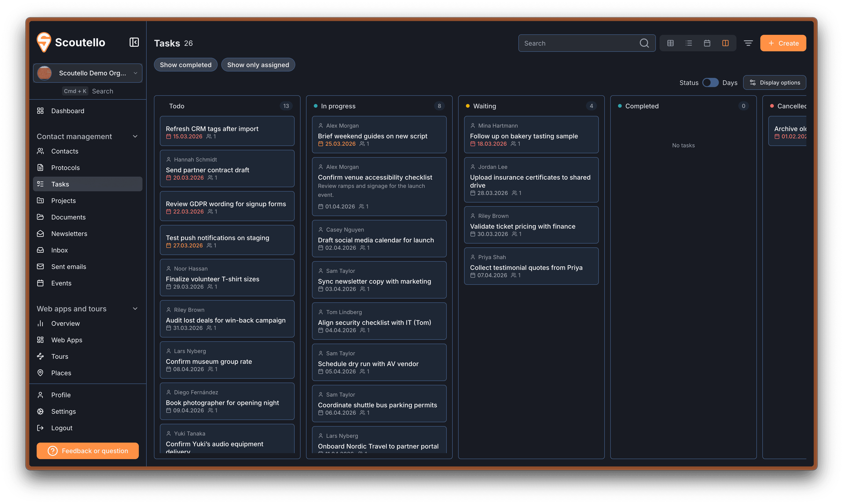Select the board columns view icon

(x=725, y=43)
